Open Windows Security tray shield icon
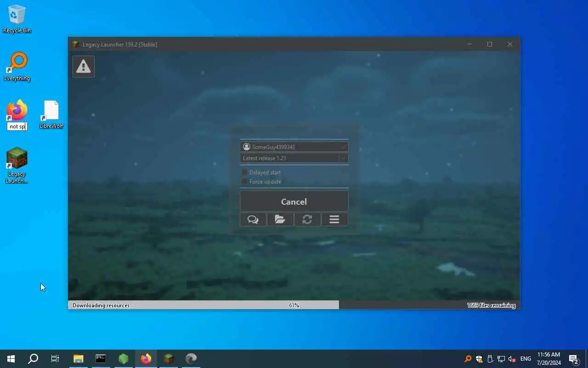588x368 pixels. click(479, 359)
